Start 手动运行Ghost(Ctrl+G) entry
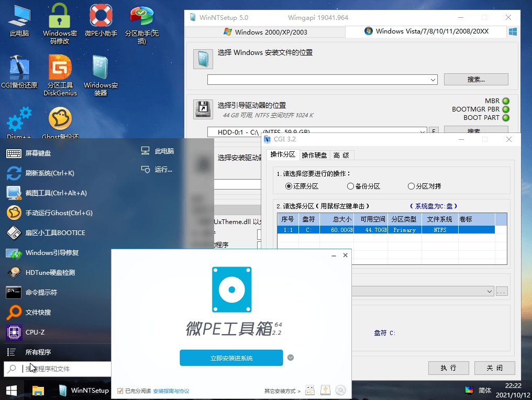532x400 pixels. (50, 213)
